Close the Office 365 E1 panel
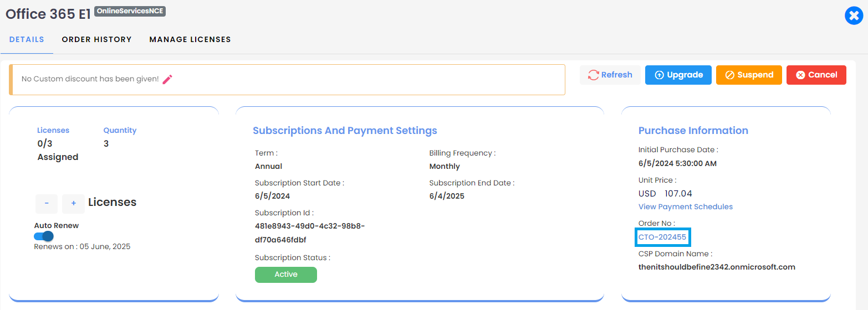This screenshot has width=868, height=310. click(x=854, y=15)
